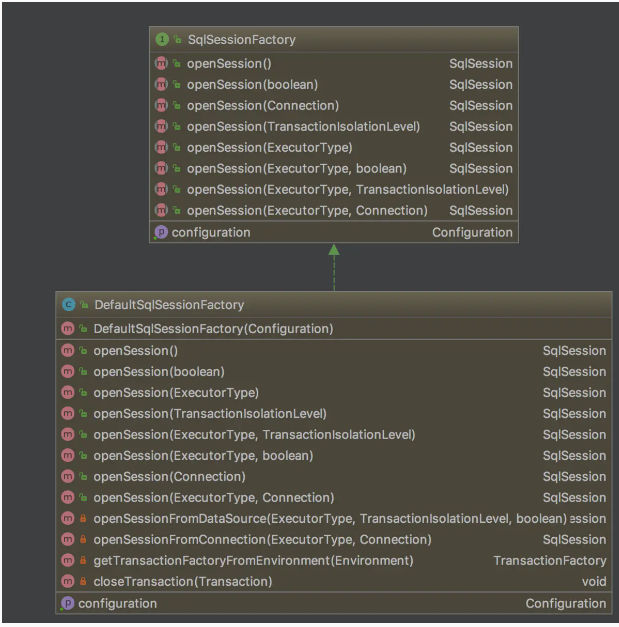Click the TransactionFactory return type
The image size is (619, 627).
(550, 561)
